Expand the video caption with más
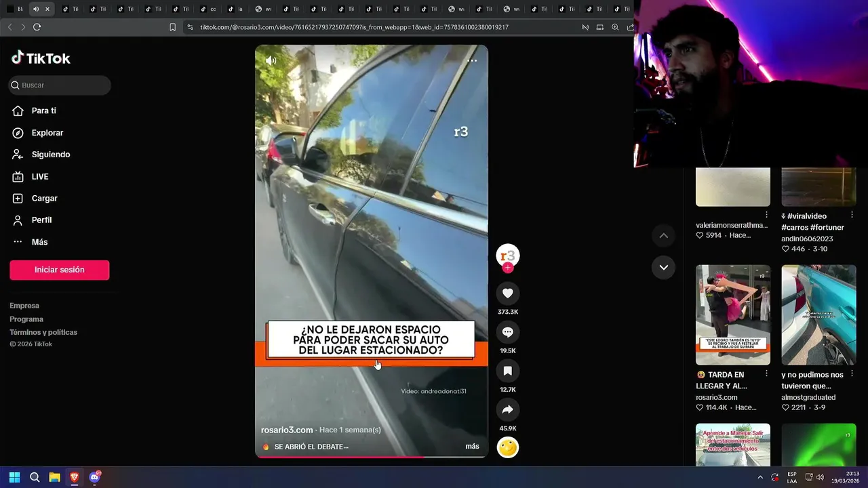This screenshot has width=868, height=488. tap(472, 446)
